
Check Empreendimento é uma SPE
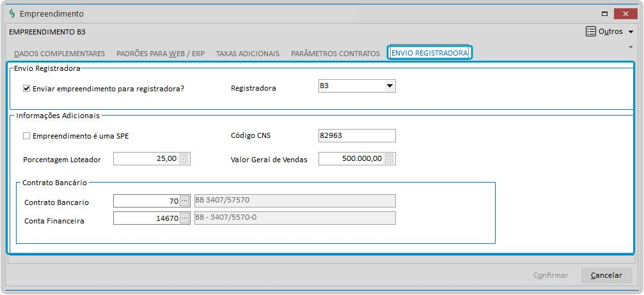(27, 136)
